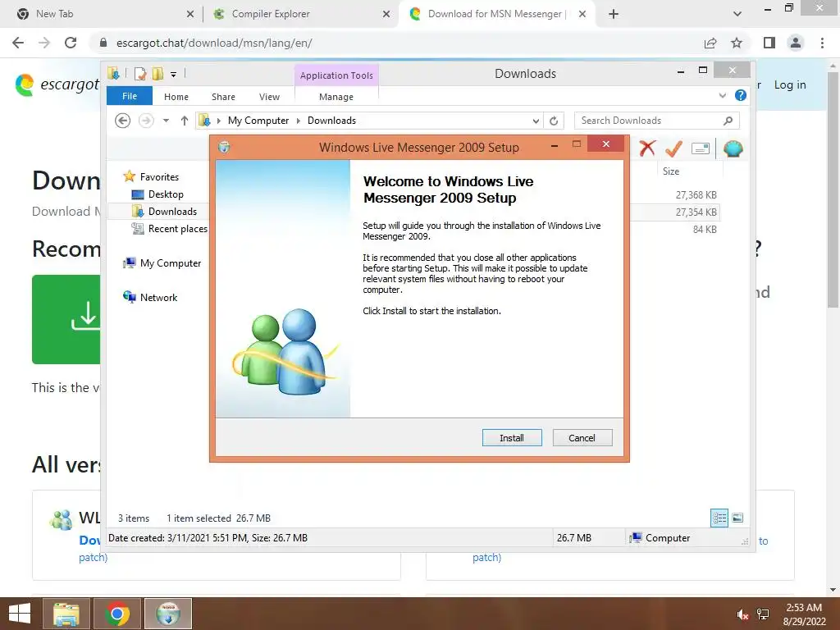Open a new Chrome tab
Image resolution: width=840 pixels, height=630 pixels.
tap(614, 14)
